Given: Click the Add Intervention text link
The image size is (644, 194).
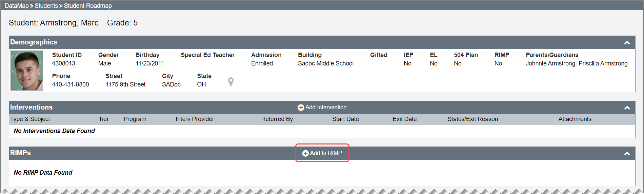Looking at the screenshot, I should [326, 107].
